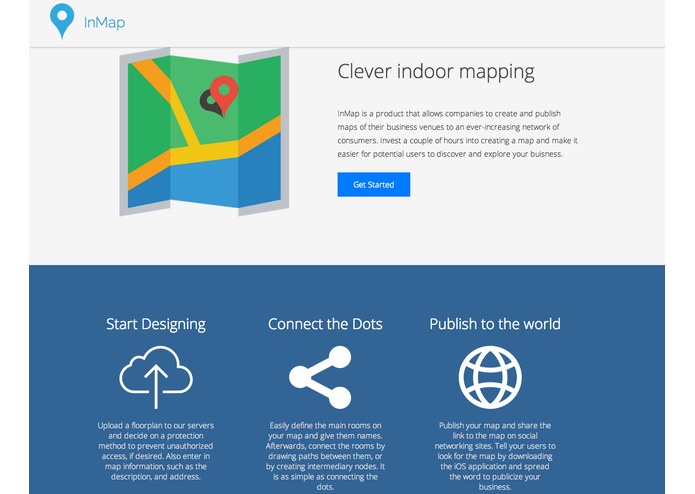This screenshot has width=695, height=494.
Task: Click the Get Started button
Action: [374, 184]
